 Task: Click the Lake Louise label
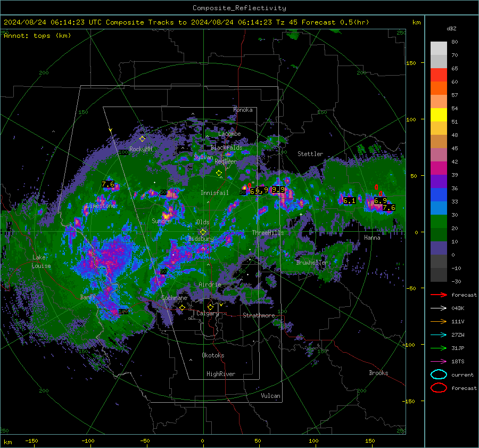[42, 262]
